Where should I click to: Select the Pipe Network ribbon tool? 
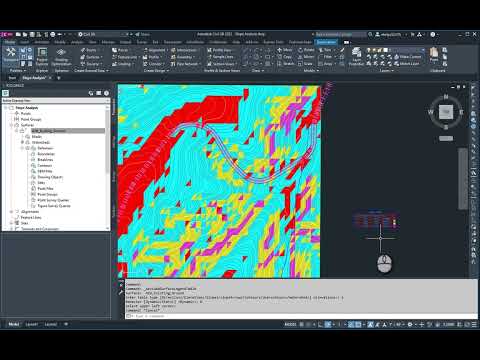click(x=185, y=64)
